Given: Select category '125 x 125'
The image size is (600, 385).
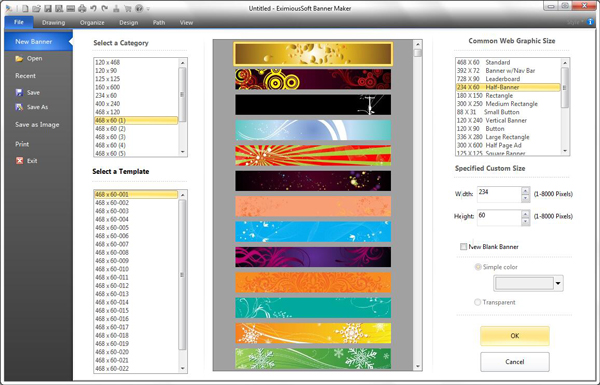Looking at the screenshot, I should click(x=136, y=79).
